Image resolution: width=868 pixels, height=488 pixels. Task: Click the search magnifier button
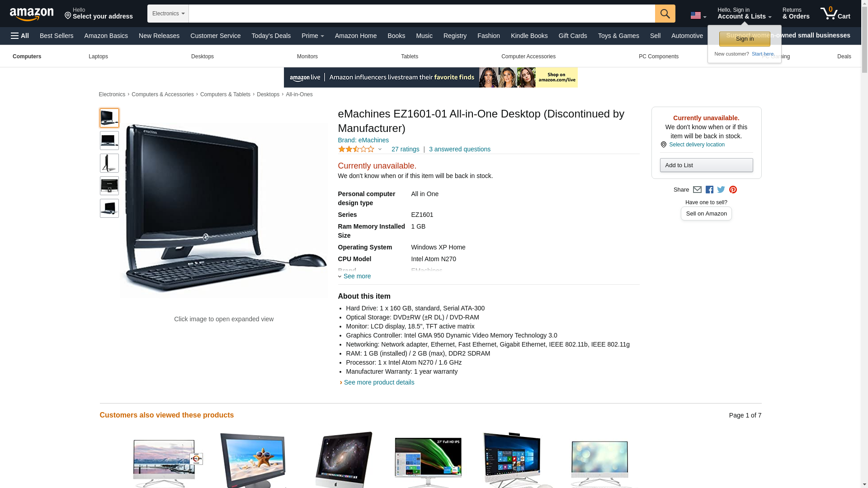point(665,14)
